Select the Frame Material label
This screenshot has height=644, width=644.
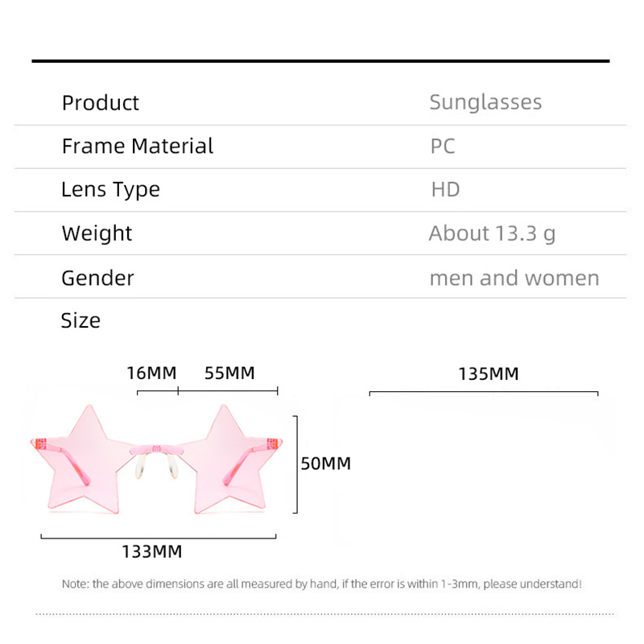point(137,147)
